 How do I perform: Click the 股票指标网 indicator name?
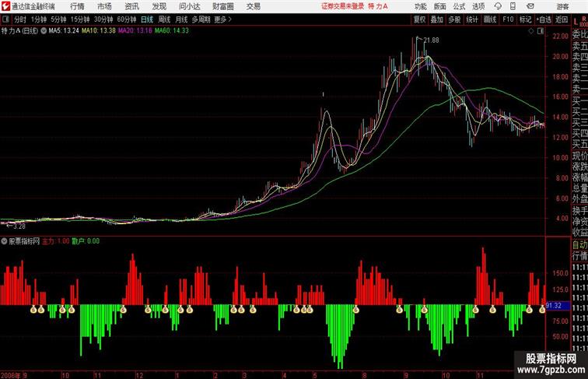pyautogui.click(x=24, y=241)
